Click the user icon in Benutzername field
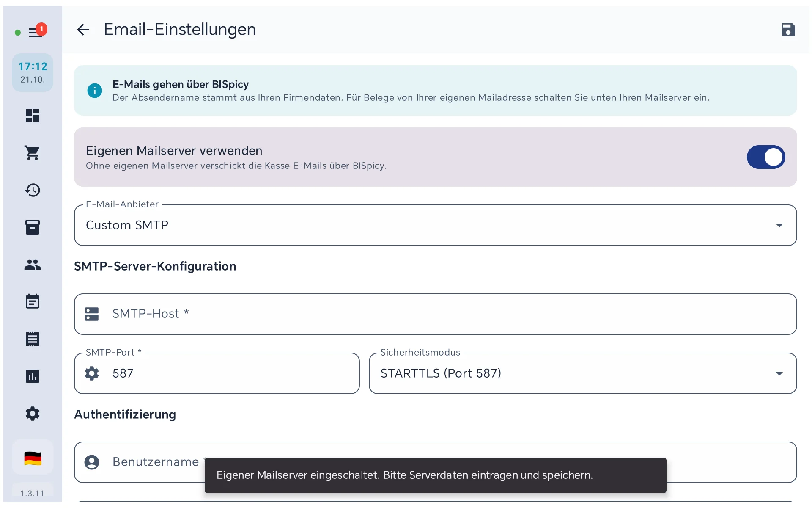Screen dimensions: 812x508 [x=92, y=462]
